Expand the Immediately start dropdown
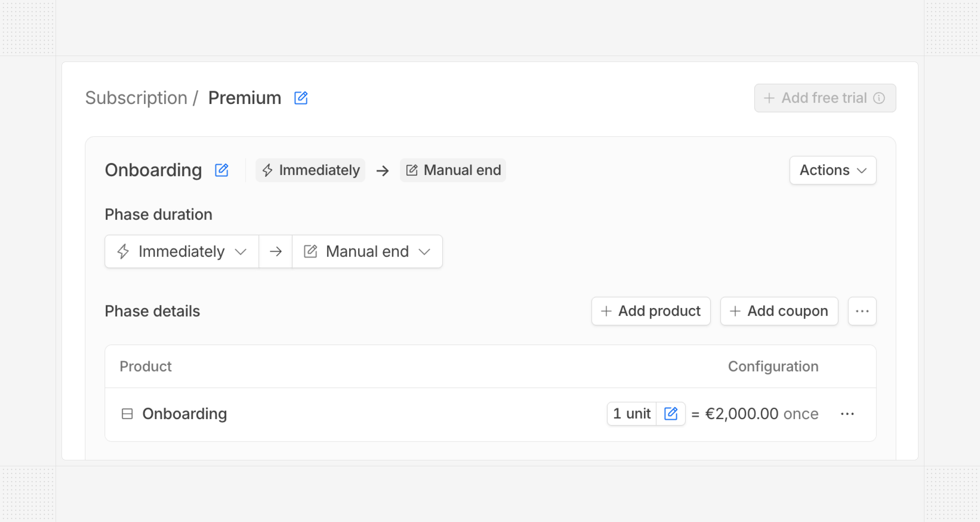The height and width of the screenshot is (522, 980). coord(182,251)
